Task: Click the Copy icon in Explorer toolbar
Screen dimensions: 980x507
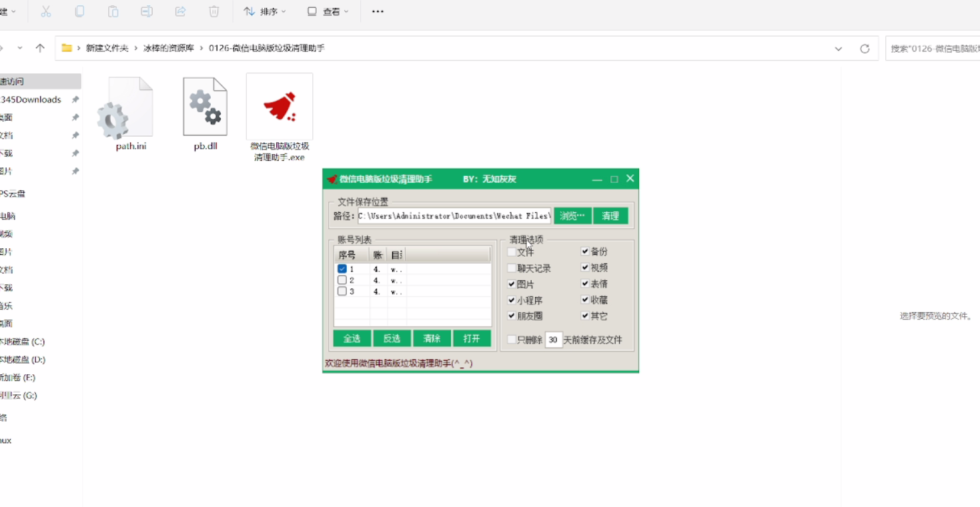Action: (x=79, y=11)
